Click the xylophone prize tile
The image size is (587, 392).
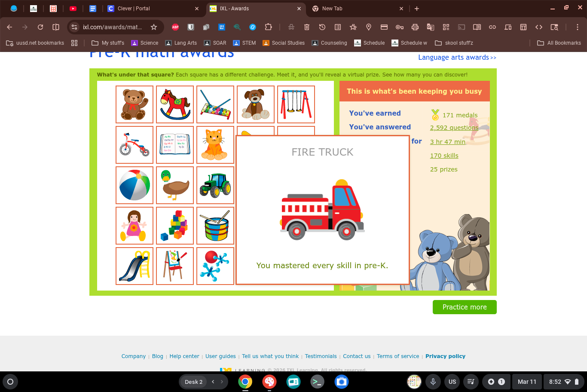click(215, 104)
